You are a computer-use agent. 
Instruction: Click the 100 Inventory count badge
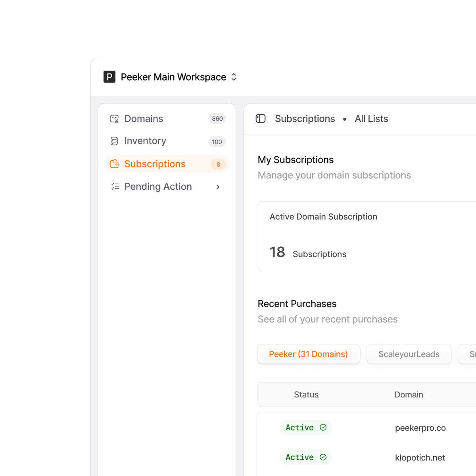click(x=217, y=142)
